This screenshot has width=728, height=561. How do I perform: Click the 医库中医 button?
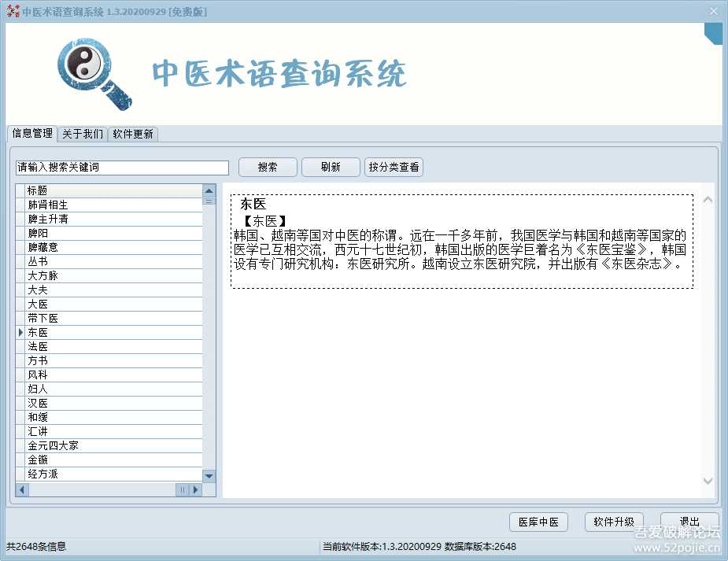(x=538, y=522)
